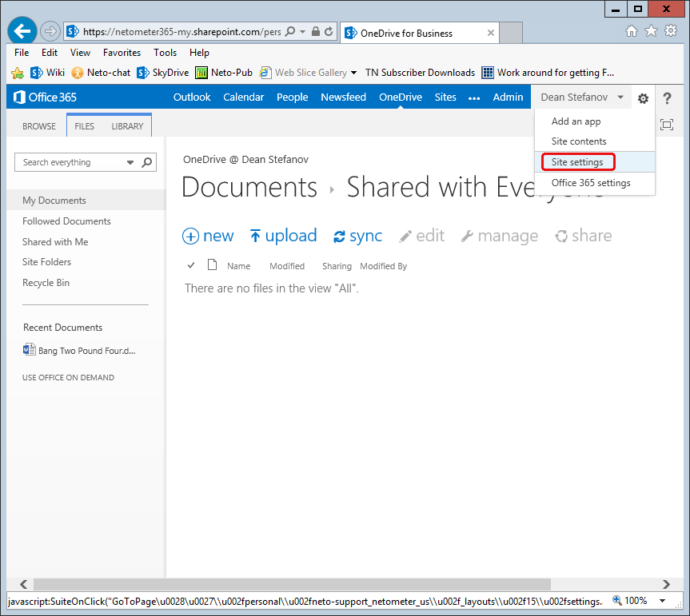Open Shared with Me in the sidebar
690x616 pixels.
tap(55, 242)
